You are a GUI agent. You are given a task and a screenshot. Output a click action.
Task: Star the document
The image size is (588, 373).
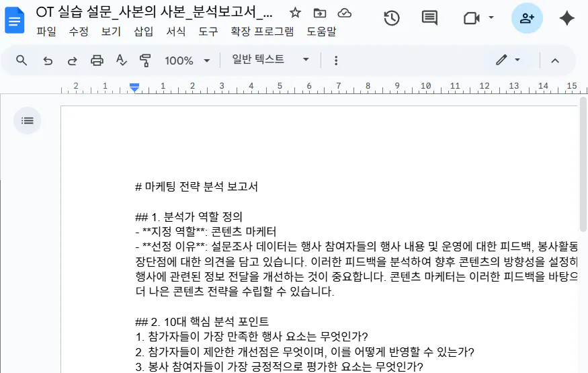[x=295, y=13]
